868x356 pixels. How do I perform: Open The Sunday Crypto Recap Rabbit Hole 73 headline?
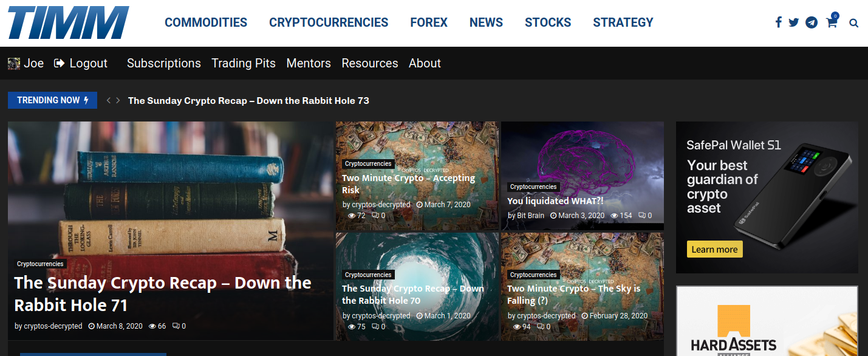pos(248,100)
